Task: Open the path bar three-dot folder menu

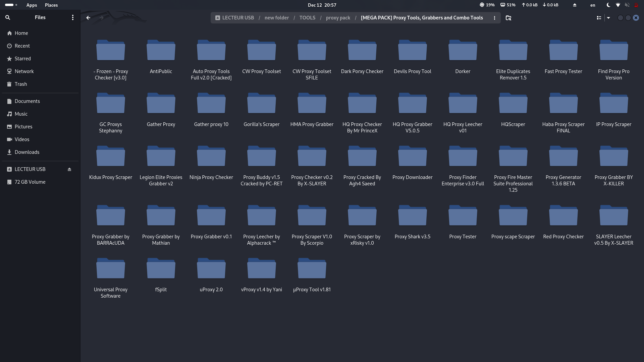Action: coord(494,18)
